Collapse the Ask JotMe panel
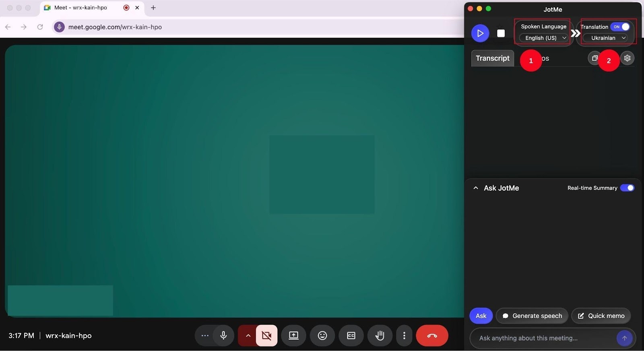Image resolution: width=644 pixels, height=351 pixels. point(476,188)
